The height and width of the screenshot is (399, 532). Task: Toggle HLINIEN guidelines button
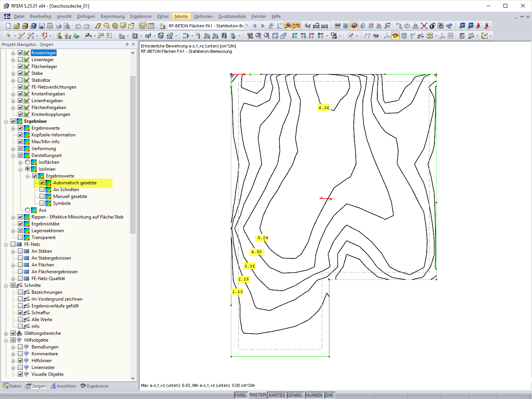(x=314, y=395)
